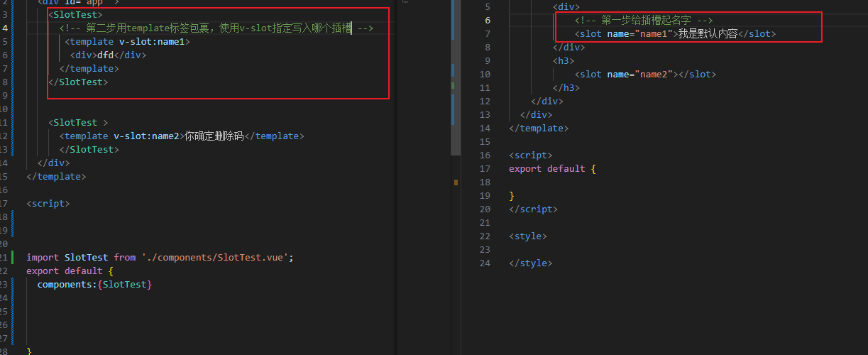Viewport: 868px width, 355px height.
Task: Select line number 9 in the right editor gutter
Action: tap(487, 60)
